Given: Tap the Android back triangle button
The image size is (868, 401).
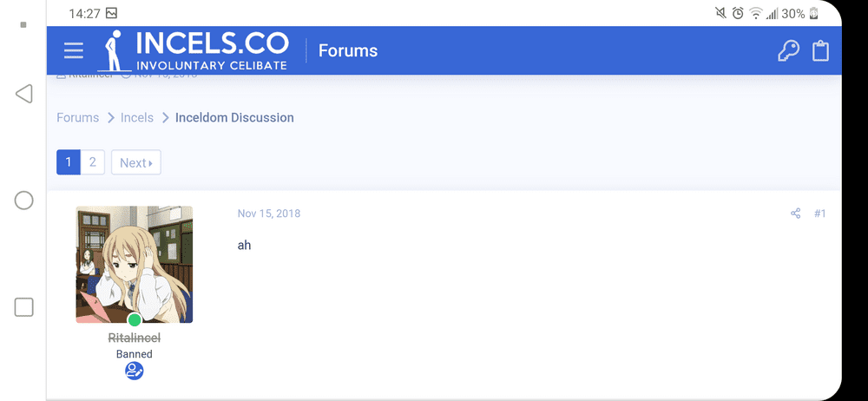Looking at the screenshot, I should click(x=23, y=94).
